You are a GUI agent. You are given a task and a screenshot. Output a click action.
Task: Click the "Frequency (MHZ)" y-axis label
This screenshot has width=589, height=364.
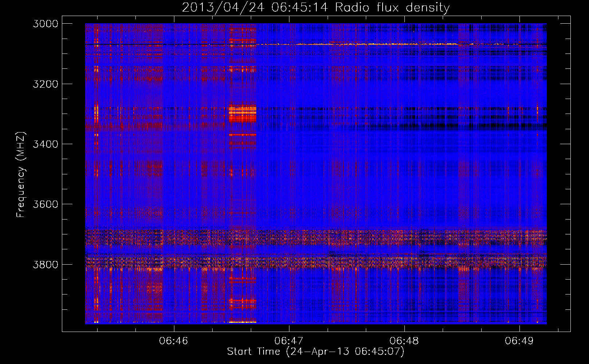tap(21, 175)
